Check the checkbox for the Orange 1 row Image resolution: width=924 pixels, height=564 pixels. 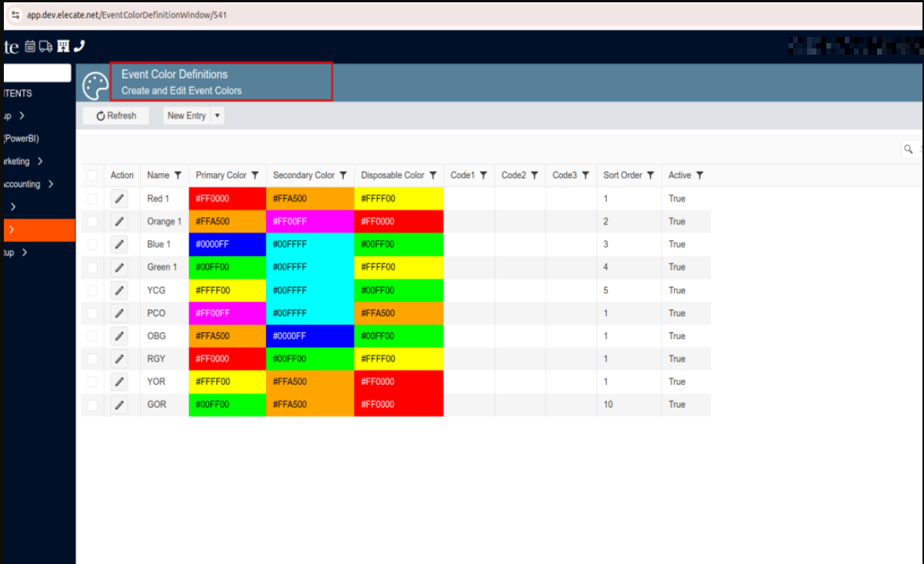pos(92,222)
